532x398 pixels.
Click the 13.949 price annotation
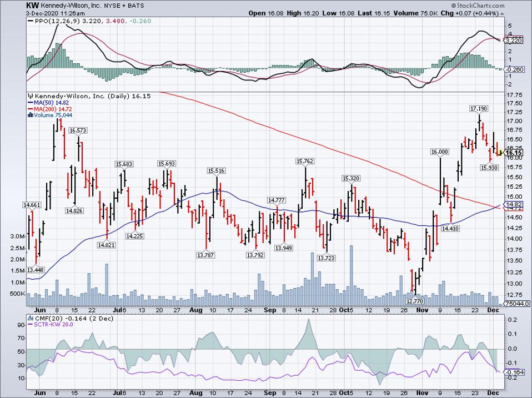(283, 248)
